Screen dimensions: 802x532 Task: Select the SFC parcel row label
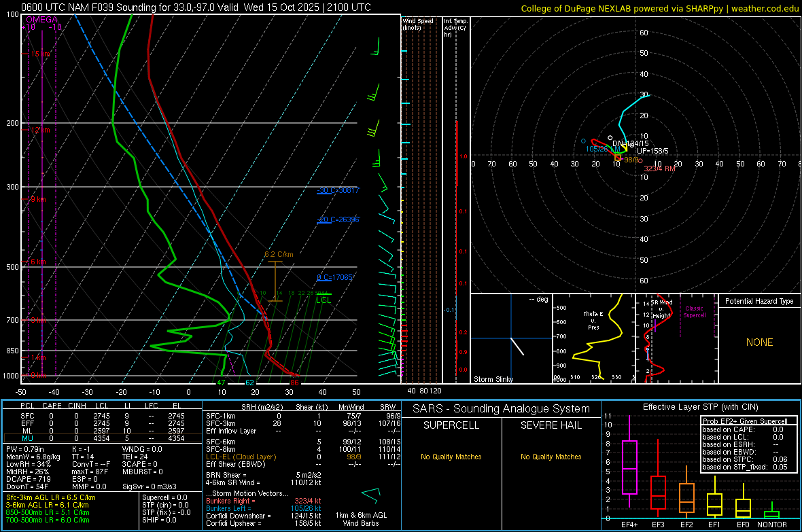pos(27,416)
